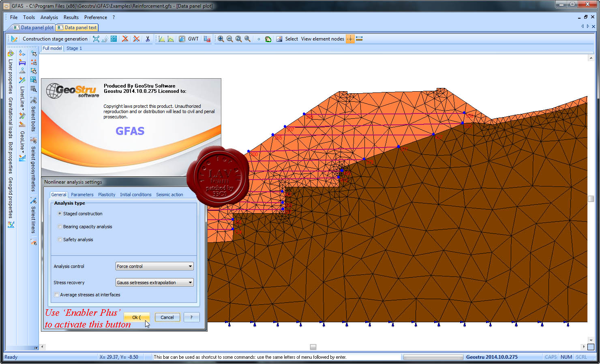Switch to Data panel text tab
This screenshot has height=364, width=600.
pyautogui.click(x=77, y=28)
